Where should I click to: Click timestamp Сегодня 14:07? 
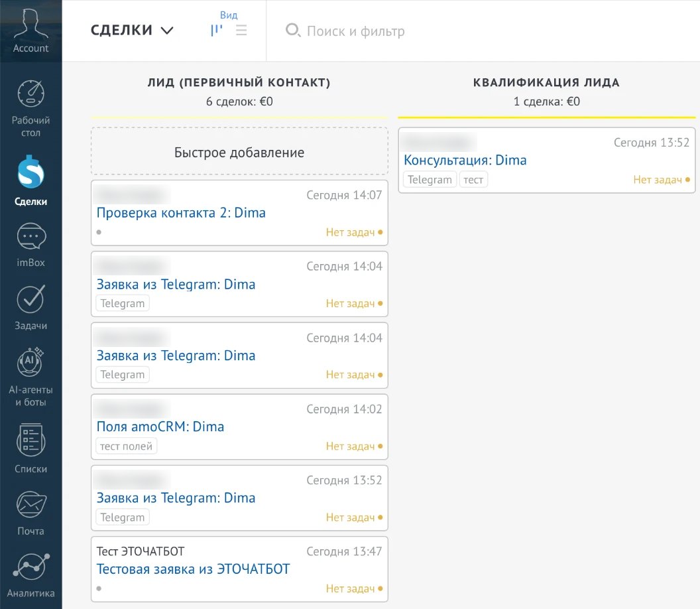[344, 195]
